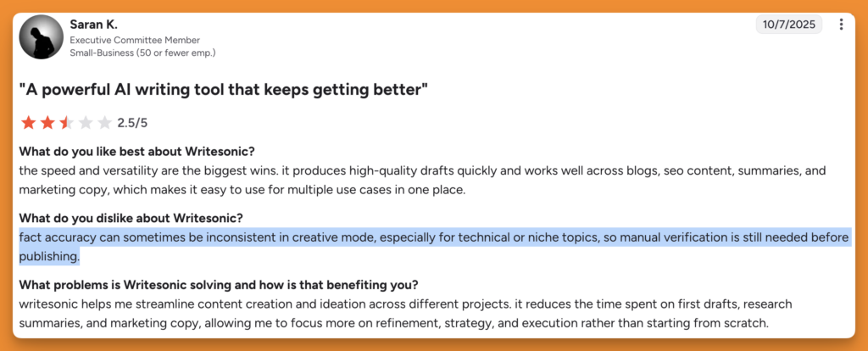Click the "Executive Committee Member" job title
Image resolution: width=868 pixels, height=351 pixels.
click(x=135, y=40)
